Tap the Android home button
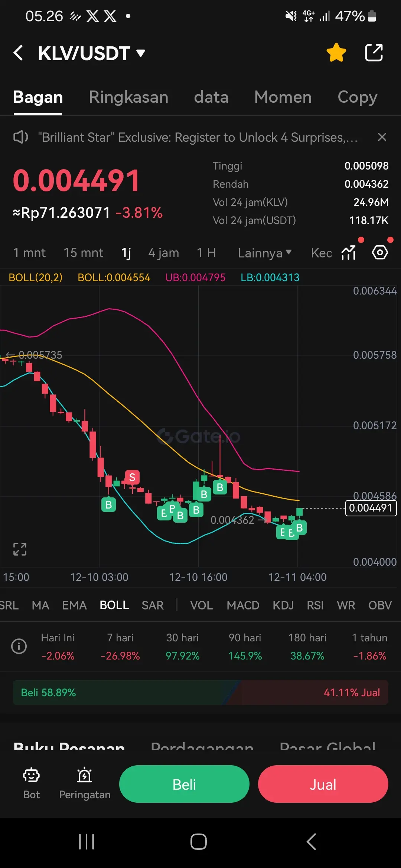Image resolution: width=401 pixels, height=868 pixels. [x=199, y=842]
